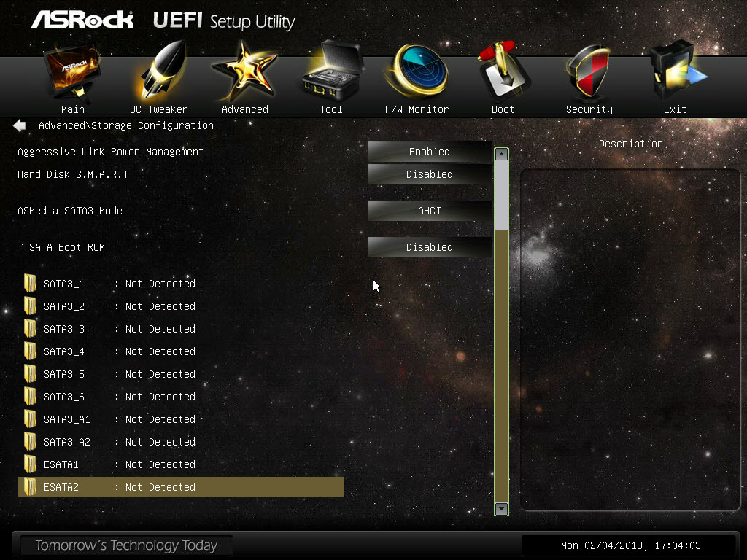
Task: Click the scrollbar up arrow
Action: (x=501, y=155)
